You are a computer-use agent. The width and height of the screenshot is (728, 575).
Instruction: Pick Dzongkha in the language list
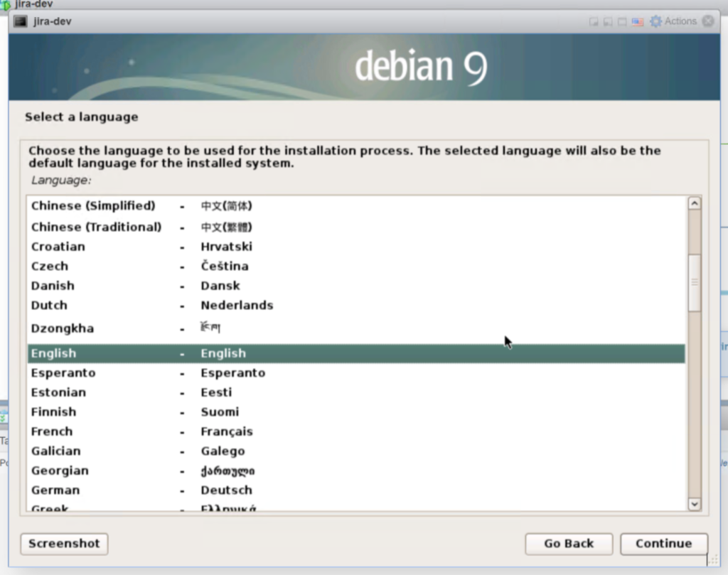[356, 328]
